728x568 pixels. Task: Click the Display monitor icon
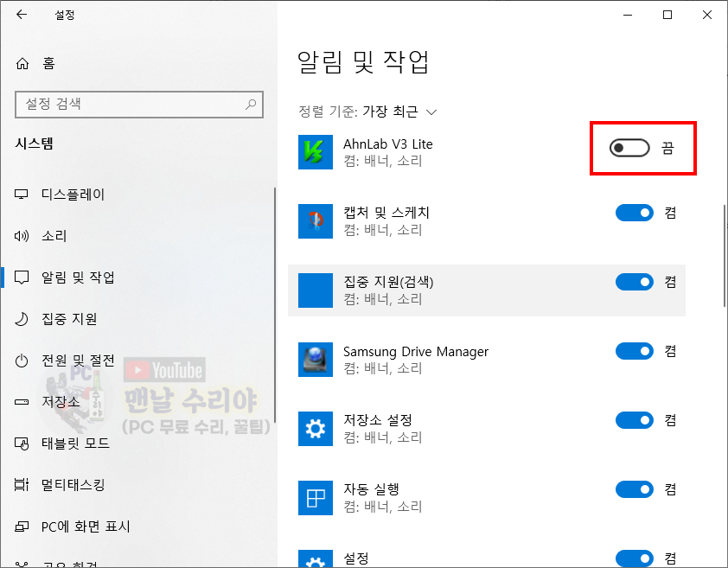coord(22,195)
